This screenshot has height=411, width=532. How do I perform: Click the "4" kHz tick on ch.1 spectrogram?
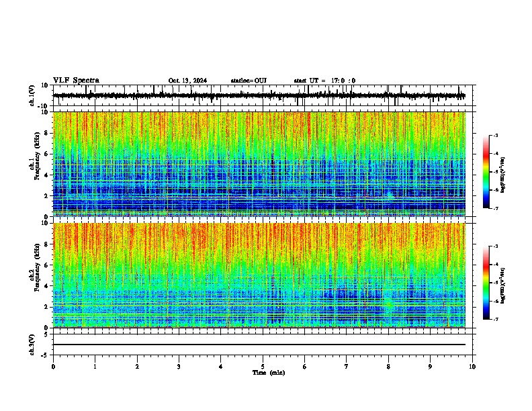47,175
